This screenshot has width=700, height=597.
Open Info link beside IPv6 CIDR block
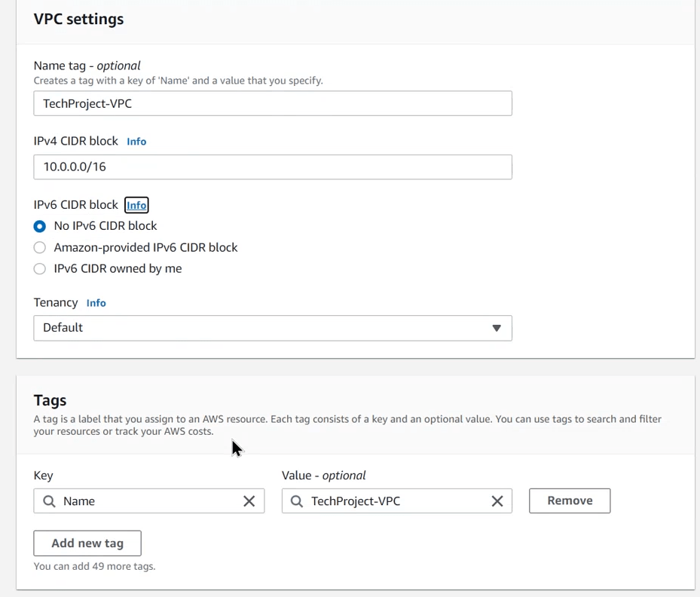[136, 205]
